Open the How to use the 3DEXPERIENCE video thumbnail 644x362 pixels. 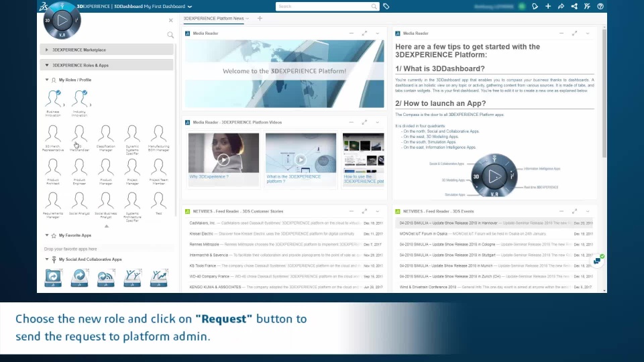364,153
